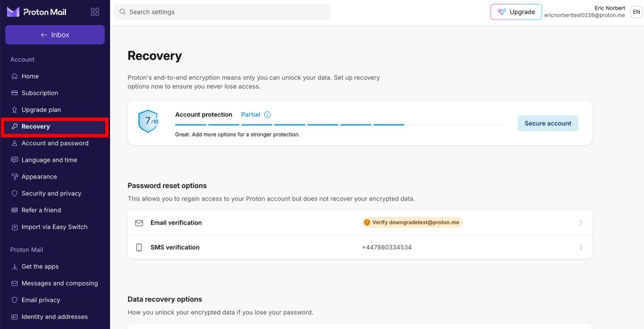Screen dimensions: 644x329
Task: Click the Data recovery options heading
Action: (x=165, y=299)
